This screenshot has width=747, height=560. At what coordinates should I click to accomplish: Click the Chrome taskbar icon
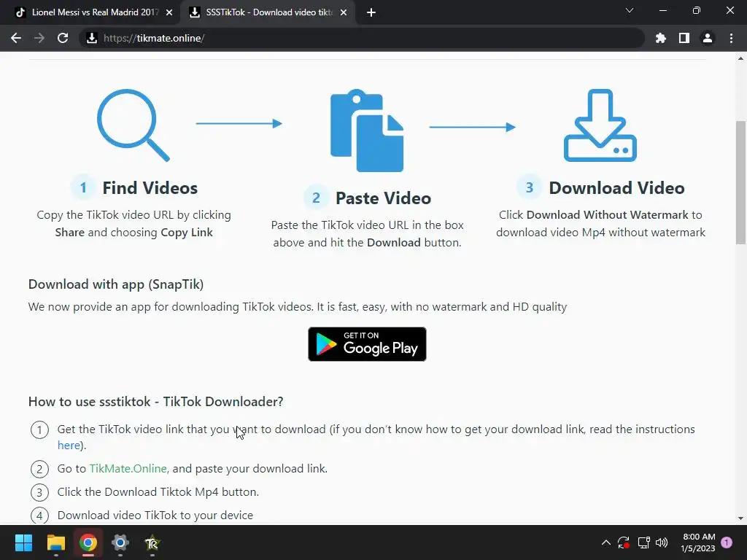coord(88,542)
